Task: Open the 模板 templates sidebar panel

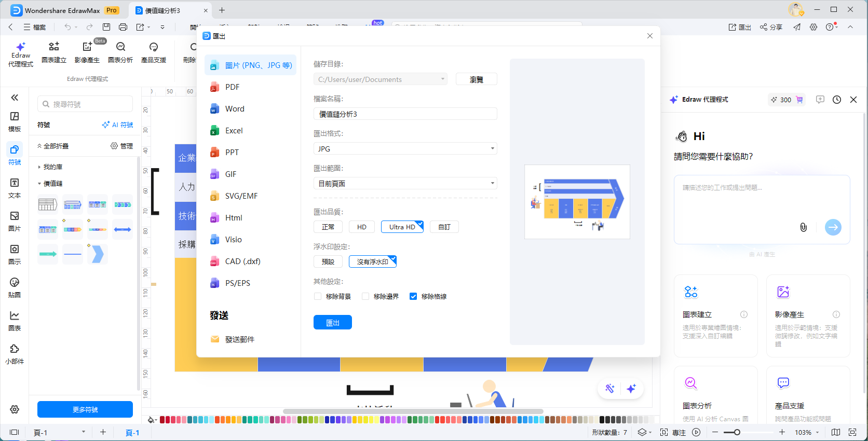Action: coord(15,122)
